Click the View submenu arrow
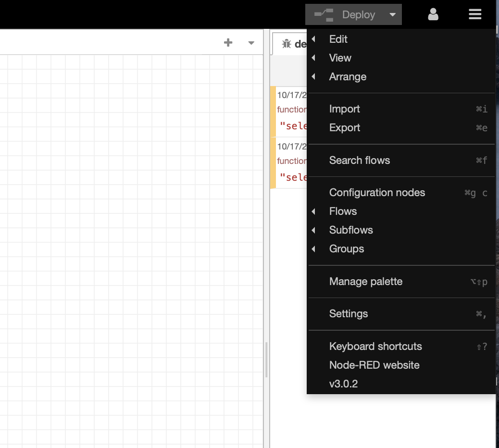Screen dimensions: 499x448 pyautogui.click(x=313, y=58)
